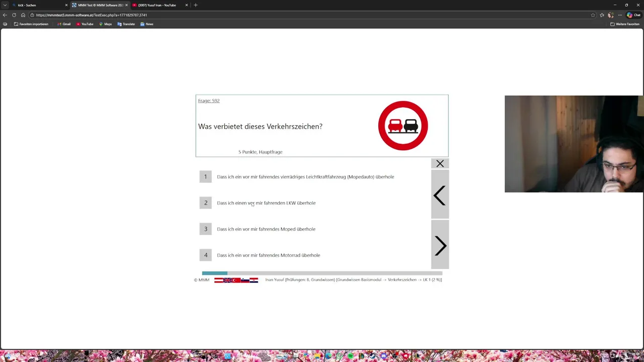Screen dimensions: 644x362
Task: Select answer number 3 box
Action: pyautogui.click(x=205, y=229)
